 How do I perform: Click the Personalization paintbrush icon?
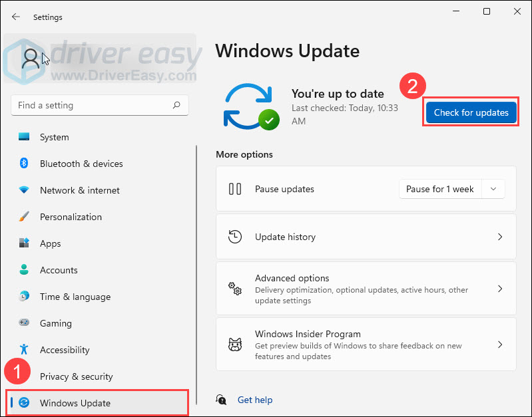point(24,217)
